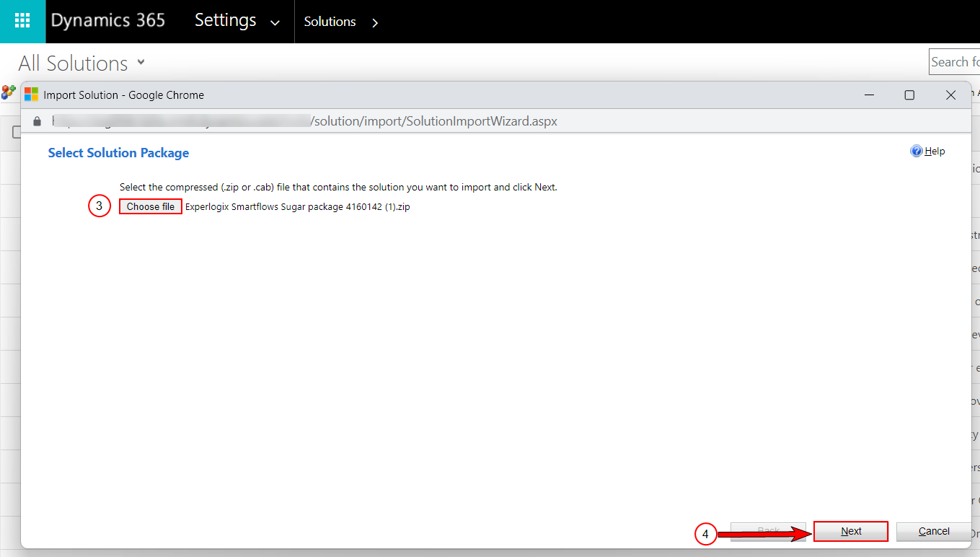The height and width of the screenshot is (557, 980).
Task: Tick the select-all checkbox in the solutions grid
Action: tap(16, 132)
